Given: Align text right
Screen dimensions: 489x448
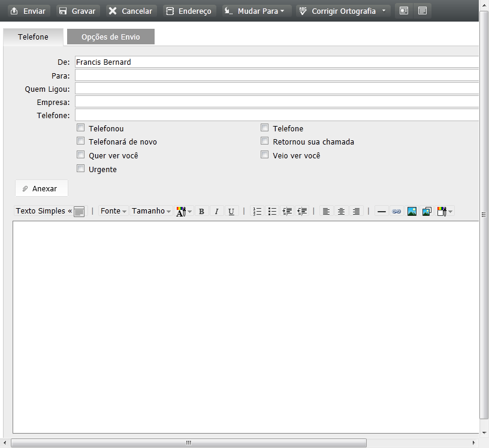Looking at the screenshot, I should pyautogui.click(x=356, y=211).
